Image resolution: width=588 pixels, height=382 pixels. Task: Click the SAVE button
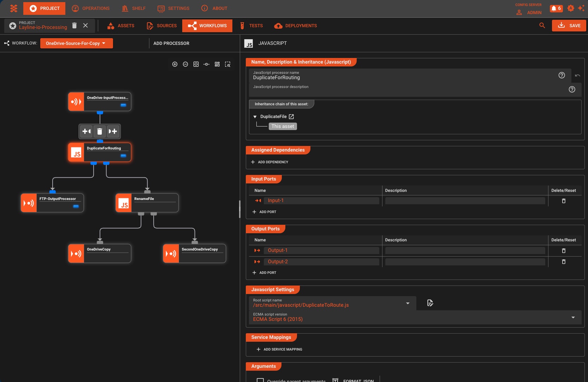tap(569, 25)
